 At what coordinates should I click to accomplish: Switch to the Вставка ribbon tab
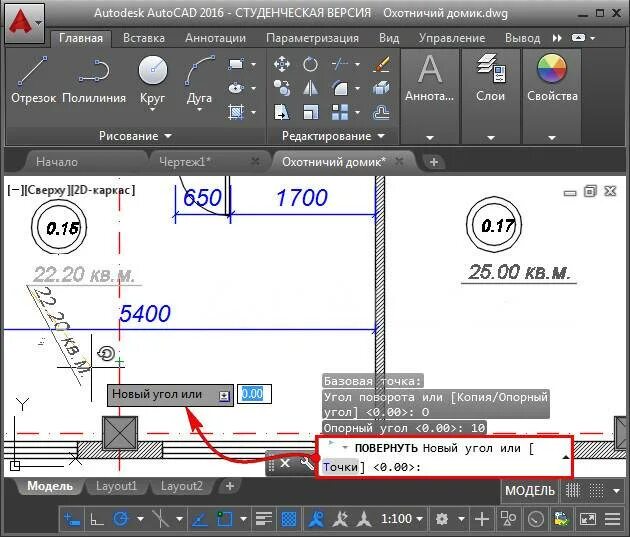[x=143, y=38]
